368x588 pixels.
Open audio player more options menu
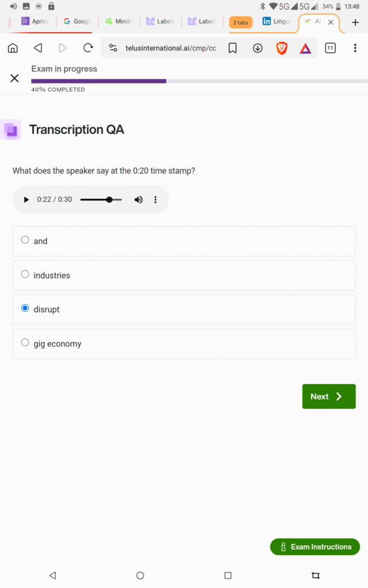pos(155,200)
